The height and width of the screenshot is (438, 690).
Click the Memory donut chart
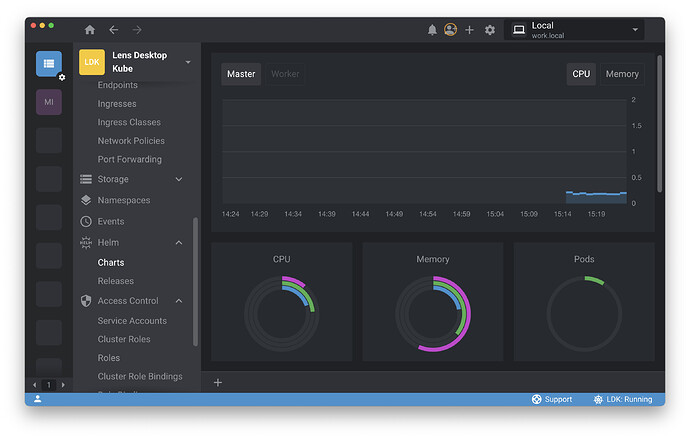click(x=433, y=314)
